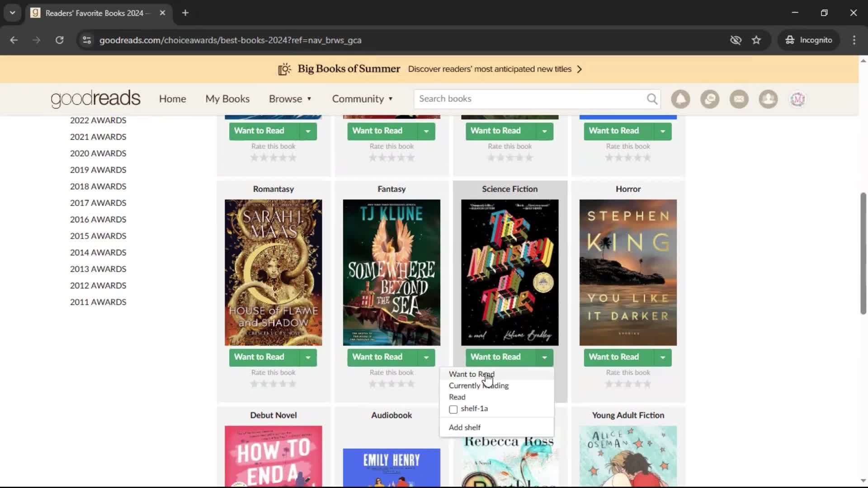Image resolution: width=868 pixels, height=488 pixels.
Task: Open the 2019 Awards link
Action: 98,170
